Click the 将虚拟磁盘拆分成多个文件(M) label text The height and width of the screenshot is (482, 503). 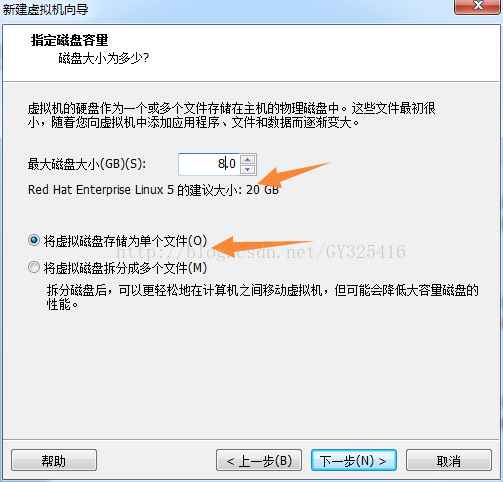click(125, 268)
